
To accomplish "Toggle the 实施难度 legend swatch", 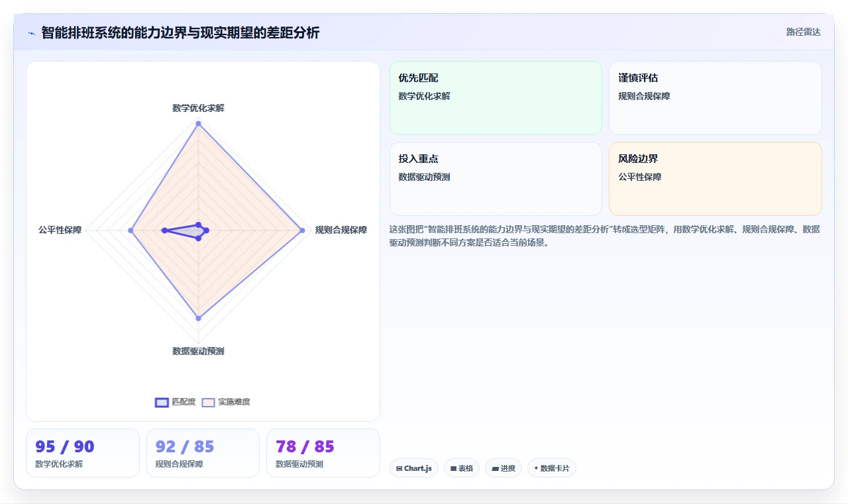I will [209, 402].
